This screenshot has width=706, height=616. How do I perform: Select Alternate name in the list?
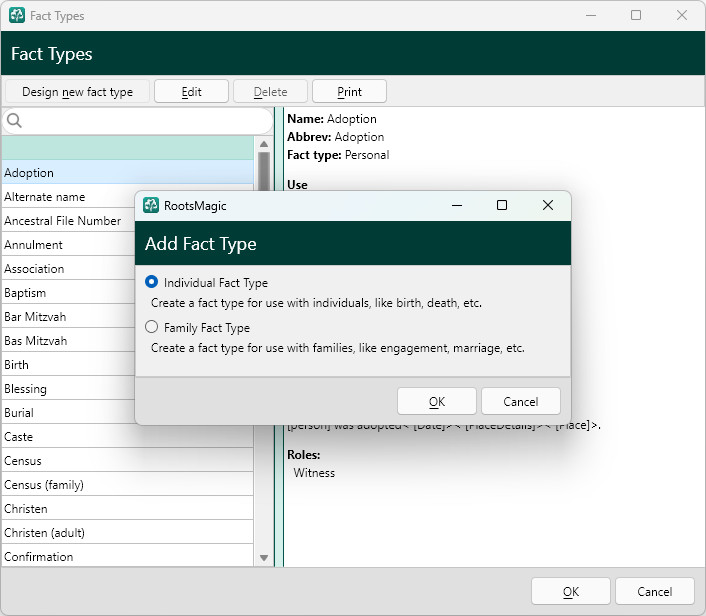(68, 197)
